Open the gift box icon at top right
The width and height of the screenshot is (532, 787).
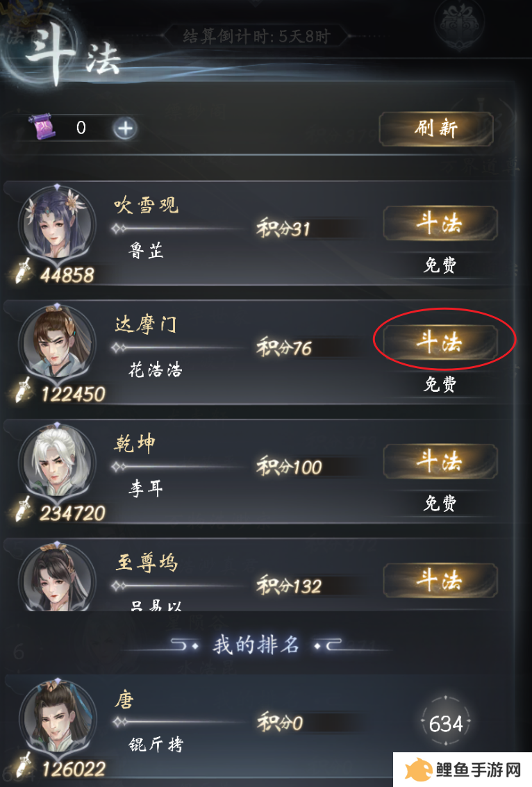tap(459, 24)
